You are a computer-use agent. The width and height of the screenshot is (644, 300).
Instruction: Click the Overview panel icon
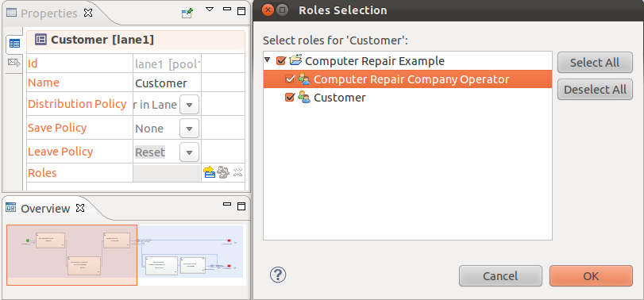11,208
